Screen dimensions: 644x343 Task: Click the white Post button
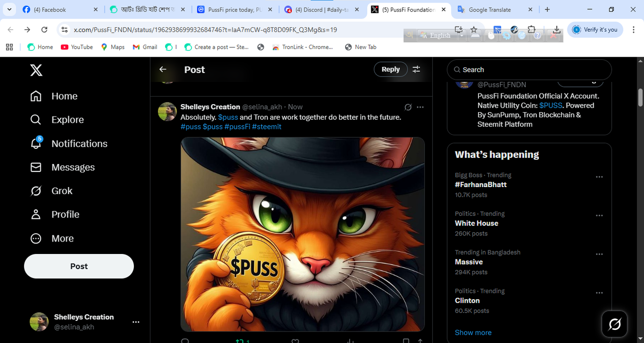(x=79, y=266)
